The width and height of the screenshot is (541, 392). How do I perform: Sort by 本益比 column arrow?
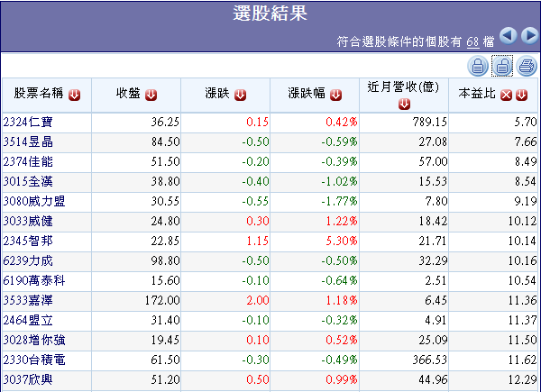(x=522, y=95)
